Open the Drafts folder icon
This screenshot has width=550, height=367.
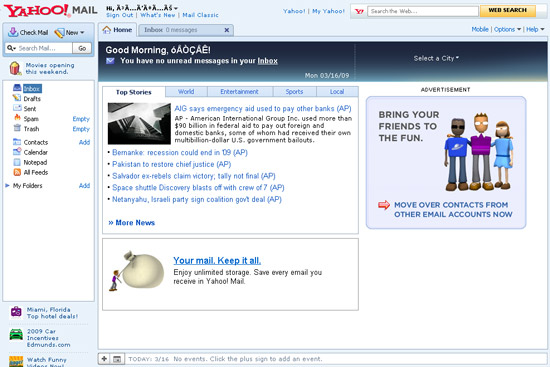click(17, 98)
